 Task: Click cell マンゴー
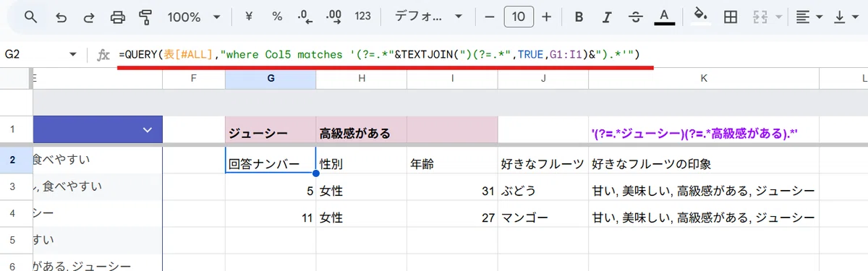click(543, 214)
